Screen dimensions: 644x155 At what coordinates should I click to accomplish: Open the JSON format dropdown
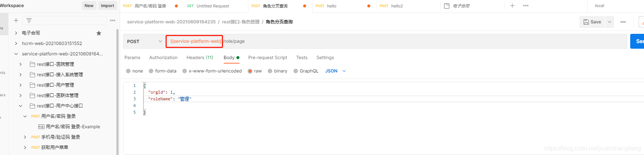[336, 71]
